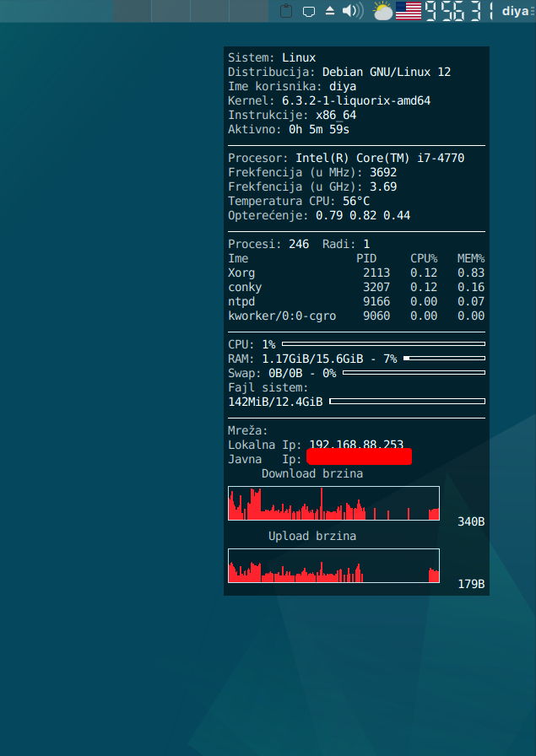The image size is (536, 756).
Task: Click the frequency value '3692'
Action: pos(383,173)
